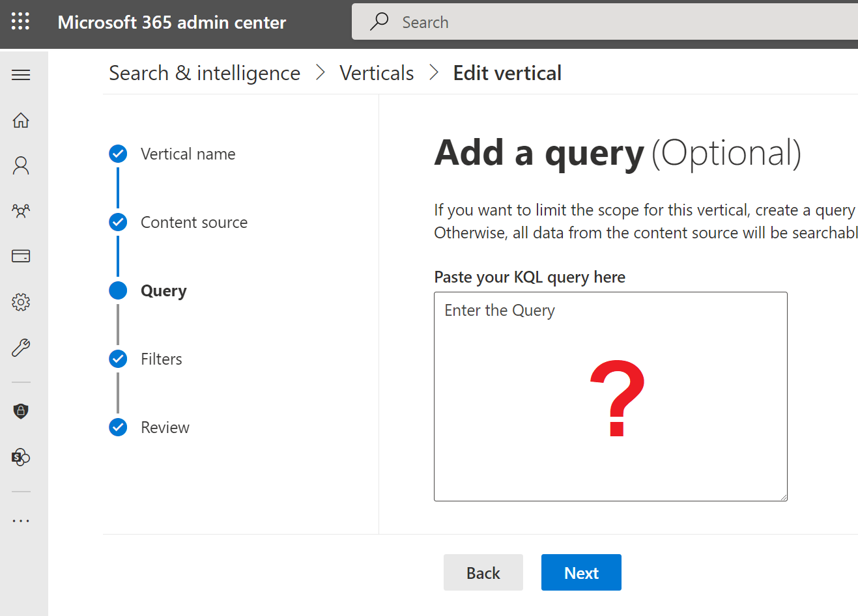Viewport: 858px width, 616px height.
Task: Open SharePoint admin center icon
Action: [21, 457]
